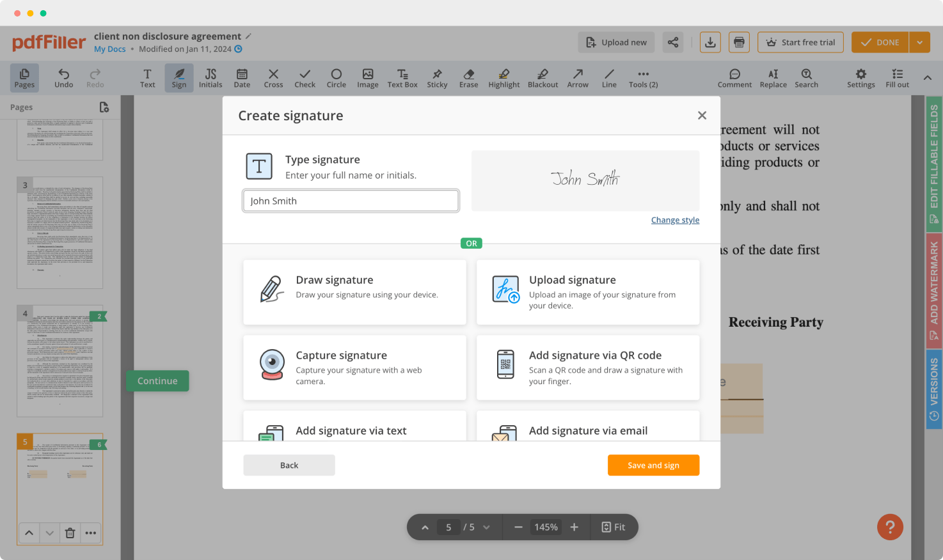Edit the typed signature name field
Screen dimensions: 943x560
(351, 201)
